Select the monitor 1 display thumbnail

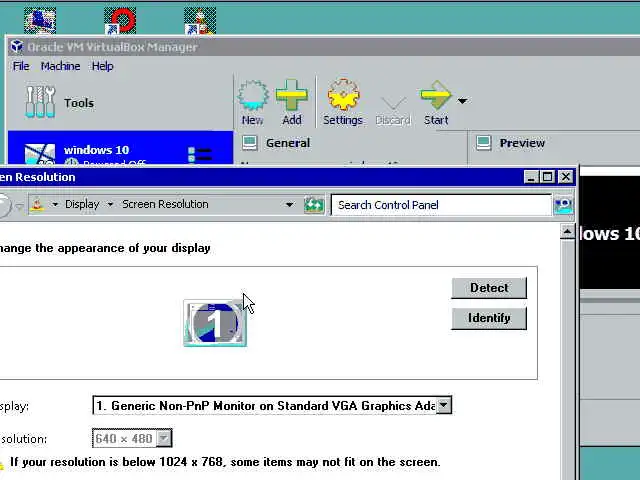[x=215, y=323]
